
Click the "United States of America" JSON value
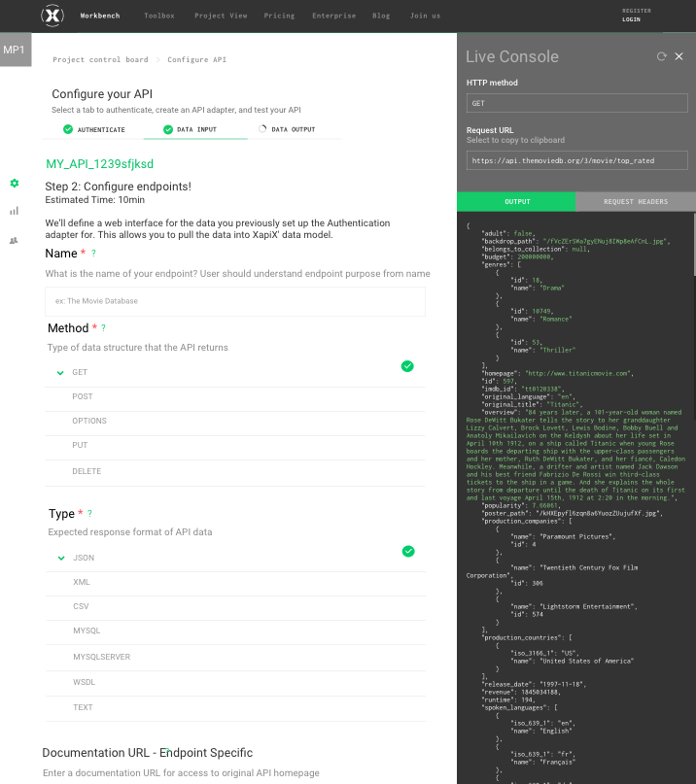click(x=586, y=662)
